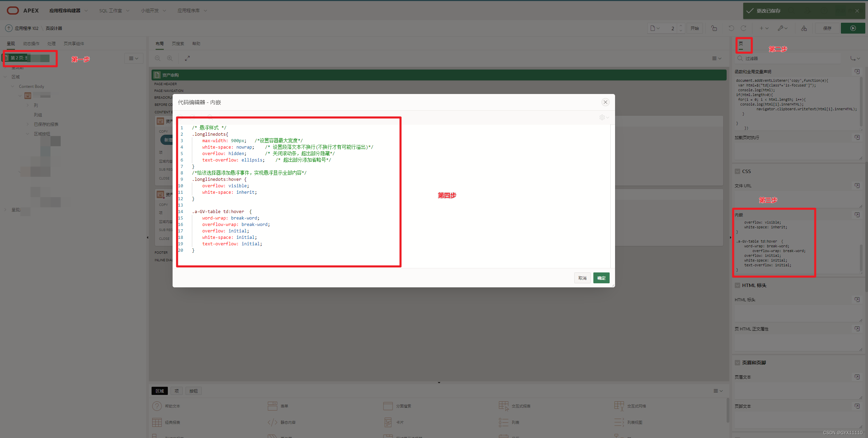Open the wrench utilities dropdown

coord(783,28)
